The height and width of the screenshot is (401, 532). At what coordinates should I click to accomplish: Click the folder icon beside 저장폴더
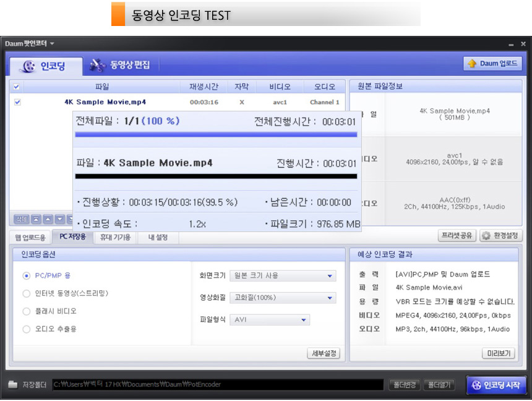[x=12, y=384]
